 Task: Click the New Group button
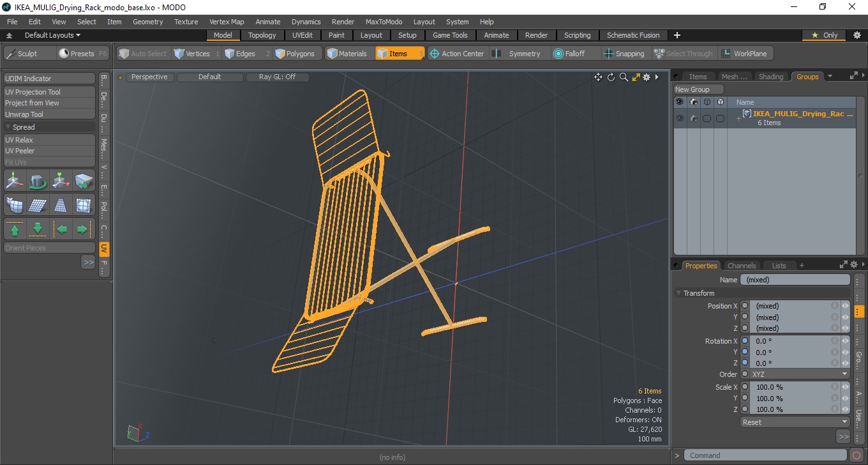(699, 89)
